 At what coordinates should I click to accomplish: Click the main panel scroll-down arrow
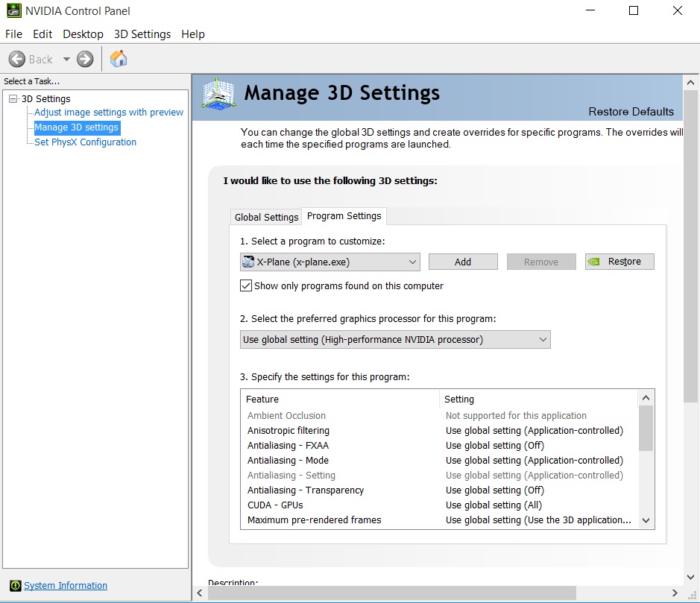pyautogui.click(x=690, y=577)
